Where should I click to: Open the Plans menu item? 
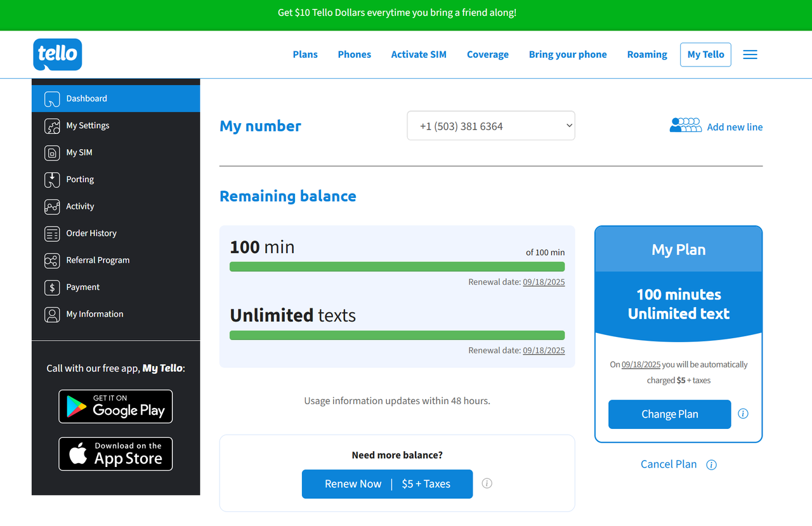point(305,55)
